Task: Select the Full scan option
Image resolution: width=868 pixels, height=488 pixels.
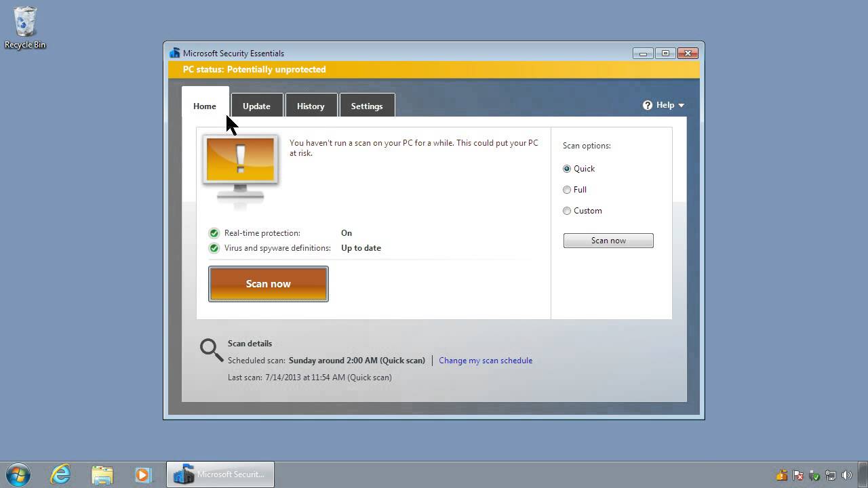Action: tap(567, 190)
